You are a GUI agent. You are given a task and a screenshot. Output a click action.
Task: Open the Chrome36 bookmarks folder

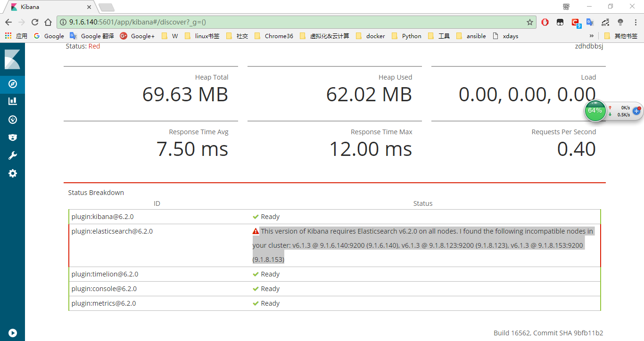[x=273, y=36]
